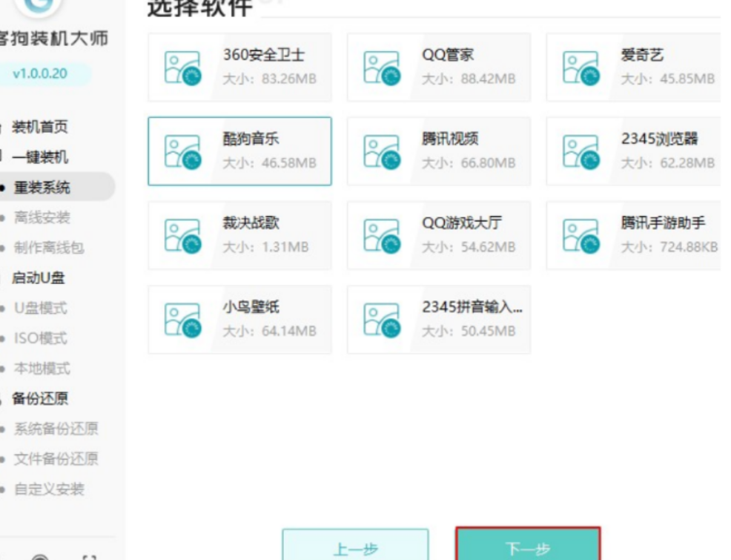731x560 pixels.
Task: Click size text 46.58MB
Action: [x=289, y=163]
